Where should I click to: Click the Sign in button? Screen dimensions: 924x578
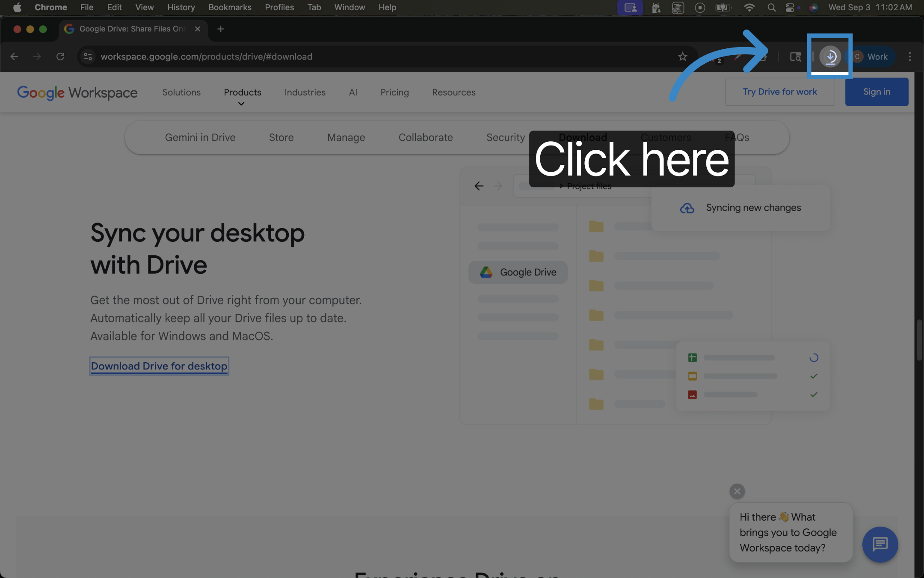(877, 92)
